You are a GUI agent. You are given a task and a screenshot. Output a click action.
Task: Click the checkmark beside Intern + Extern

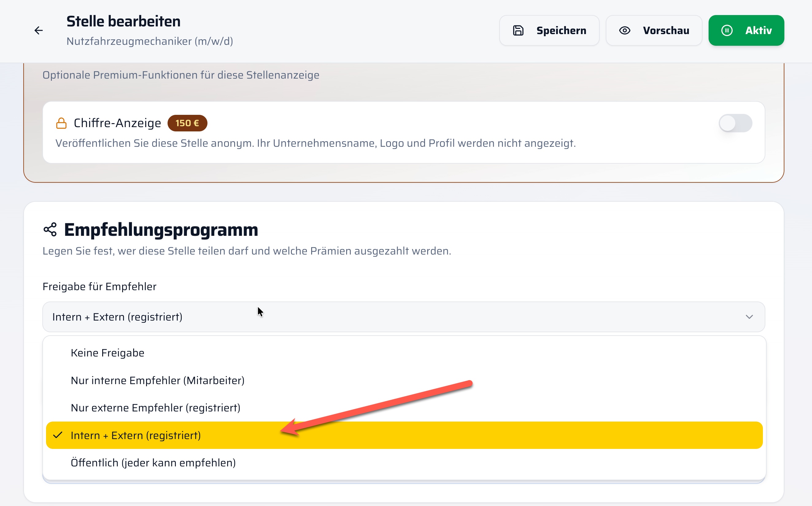pyautogui.click(x=58, y=435)
